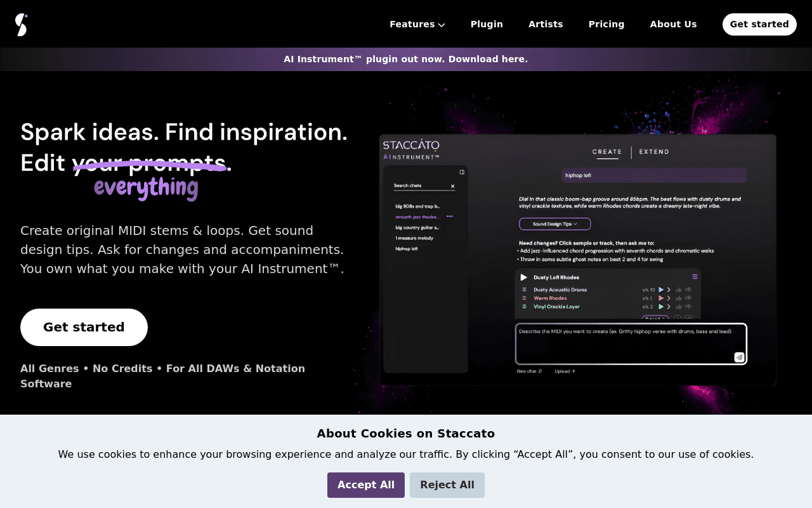Click the Staccato logo in the header

pos(22,25)
